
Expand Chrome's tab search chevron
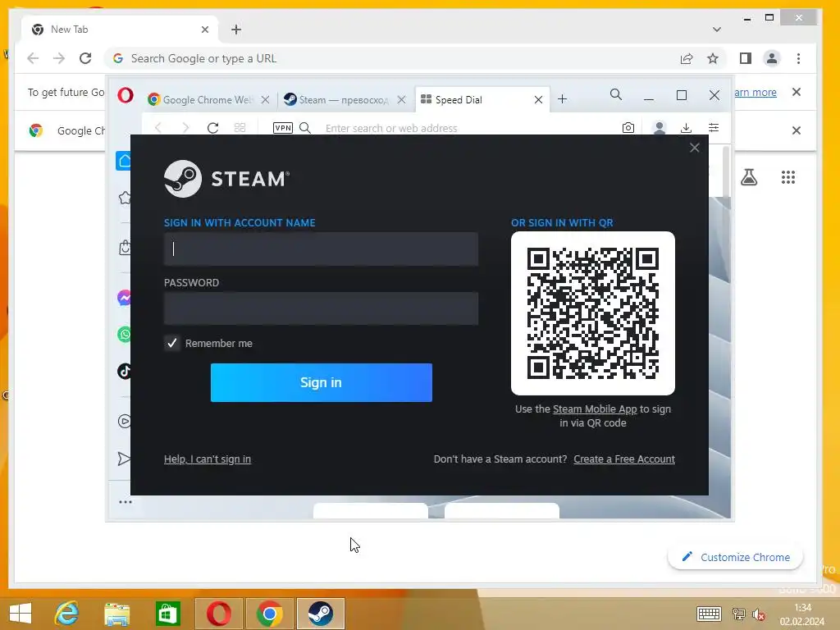pos(717,30)
